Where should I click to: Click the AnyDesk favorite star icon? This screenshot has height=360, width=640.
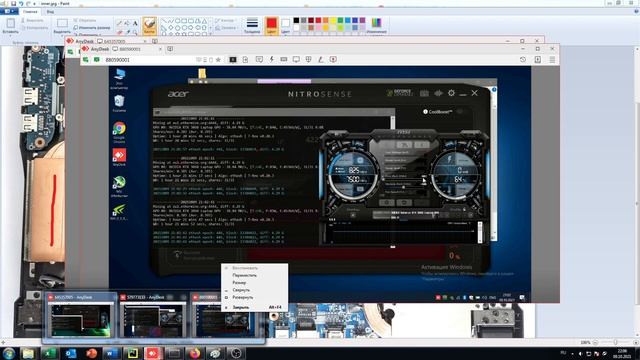click(218, 60)
